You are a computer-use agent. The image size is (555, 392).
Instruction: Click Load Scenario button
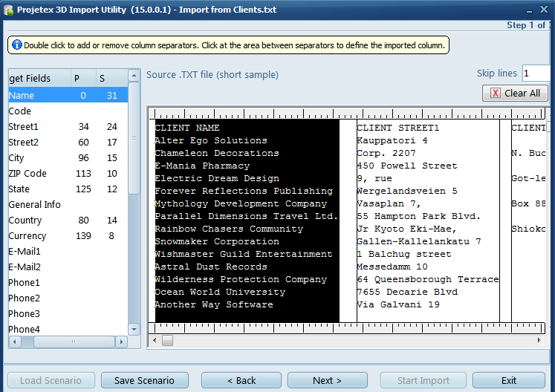coord(51,380)
